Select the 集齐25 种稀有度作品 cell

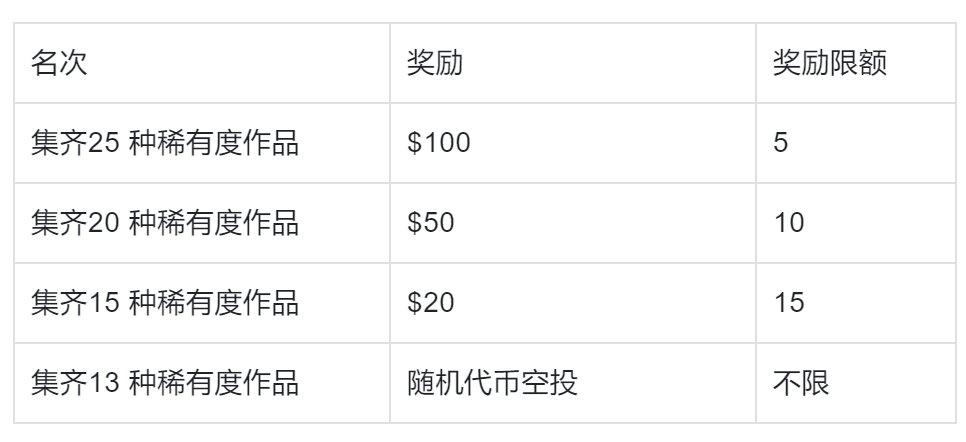coord(166,143)
